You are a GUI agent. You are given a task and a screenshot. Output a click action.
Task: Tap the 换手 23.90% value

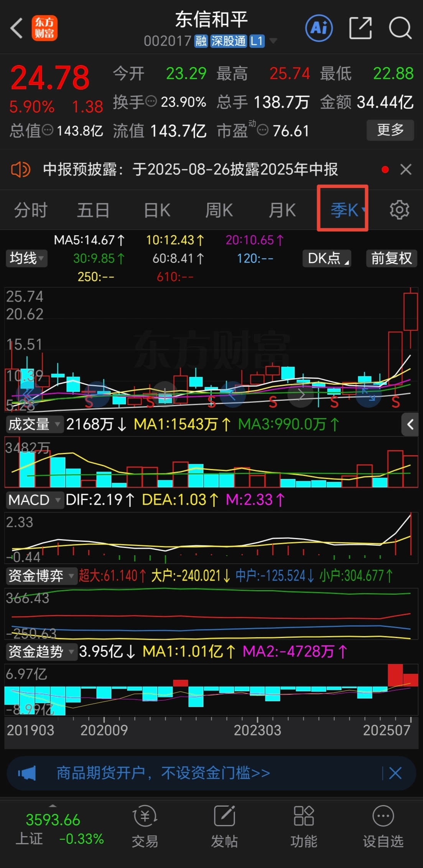(183, 102)
